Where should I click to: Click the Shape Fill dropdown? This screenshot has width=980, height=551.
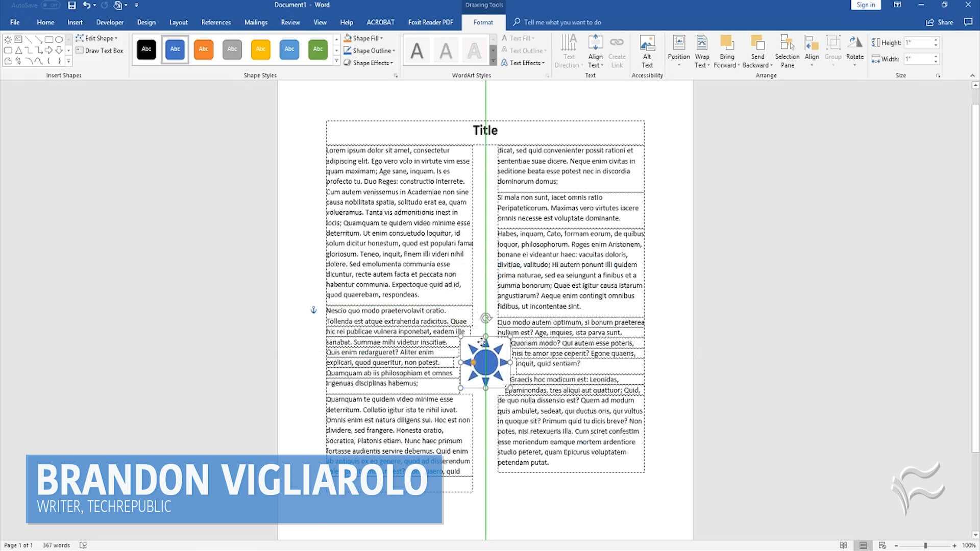coord(382,38)
